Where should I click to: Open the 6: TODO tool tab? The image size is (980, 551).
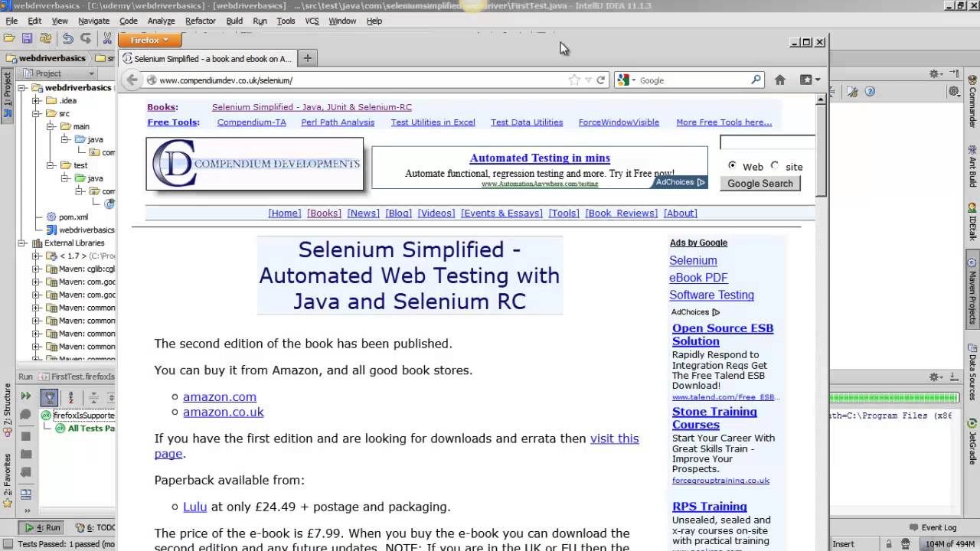click(96, 527)
